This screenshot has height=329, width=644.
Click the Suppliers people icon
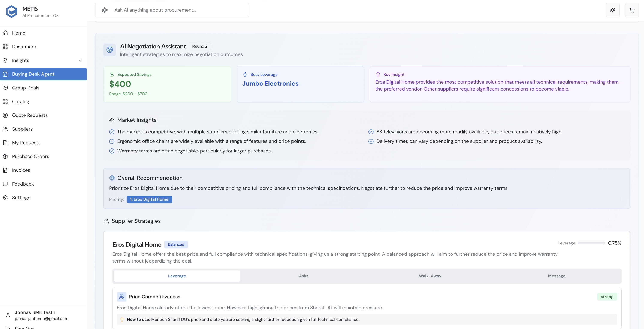[x=5, y=129]
